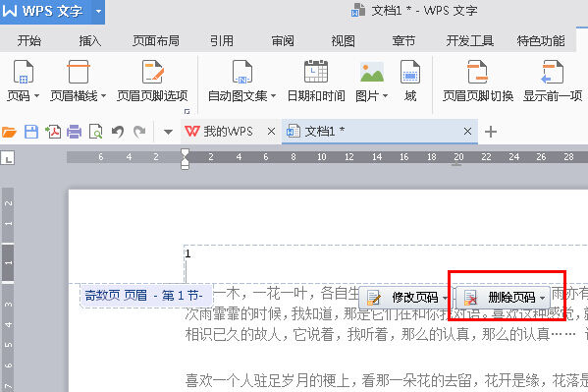This screenshot has width=588, height=392.
Task: Click the 页眉横线 header line icon
Action: tap(79, 72)
